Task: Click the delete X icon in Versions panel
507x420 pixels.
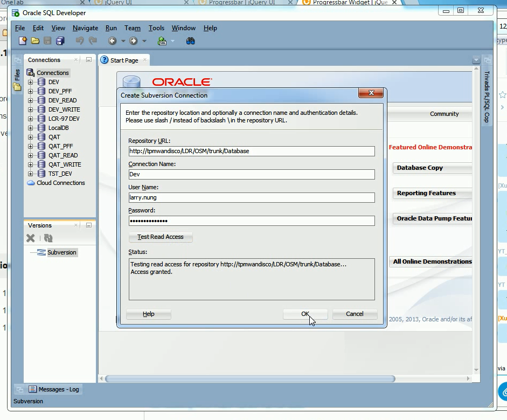Action: click(x=30, y=238)
